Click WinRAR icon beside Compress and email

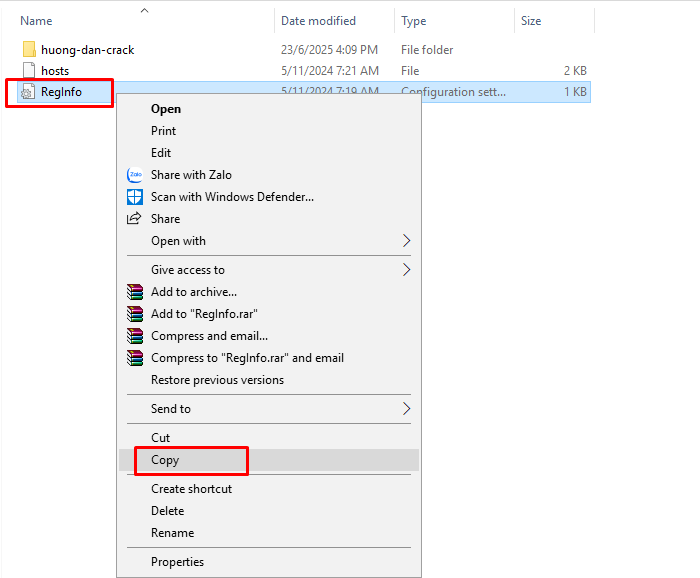(135, 336)
